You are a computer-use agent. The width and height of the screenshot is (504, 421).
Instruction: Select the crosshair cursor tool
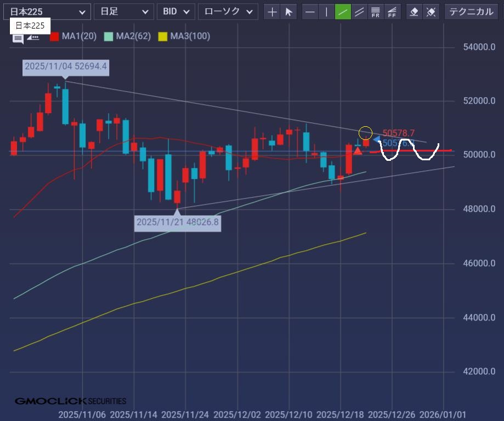pyautogui.click(x=272, y=12)
